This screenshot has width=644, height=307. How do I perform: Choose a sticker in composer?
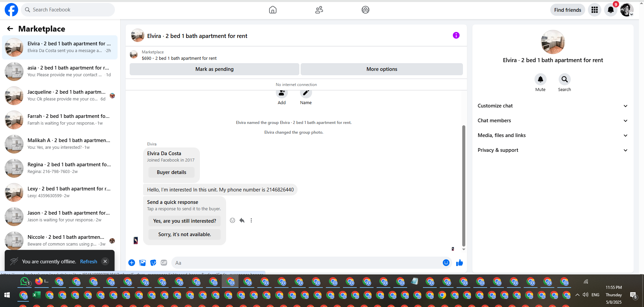153,263
